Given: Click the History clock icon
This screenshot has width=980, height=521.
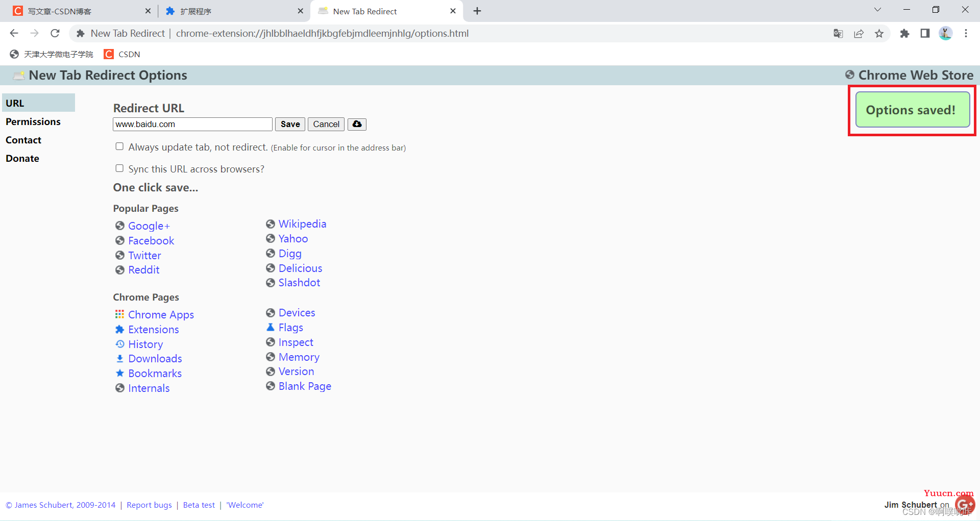Looking at the screenshot, I should (119, 344).
